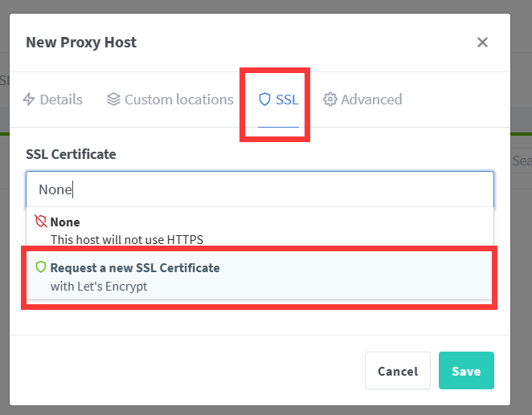Click the crossed-out shield icon next to None
This screenshot has height=415, width=532.
click(41, 221)
